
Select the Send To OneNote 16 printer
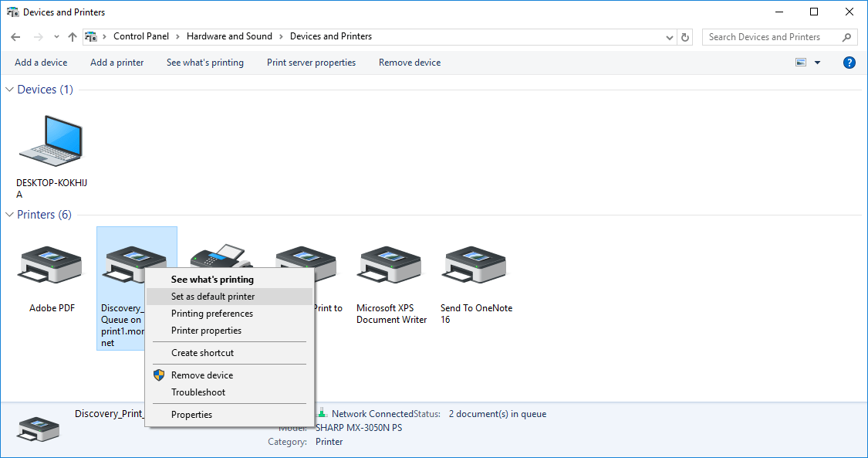pyautogui.click(x=475, y=264)
